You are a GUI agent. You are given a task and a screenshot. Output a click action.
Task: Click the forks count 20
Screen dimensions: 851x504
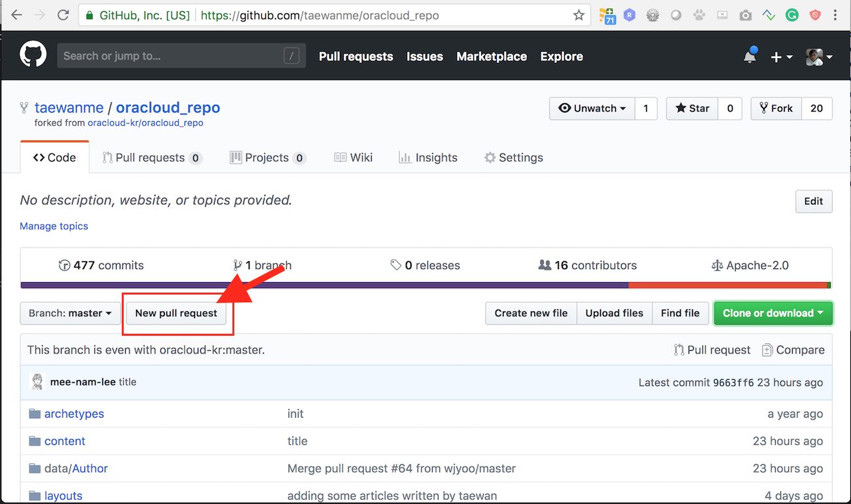[816, 109]
